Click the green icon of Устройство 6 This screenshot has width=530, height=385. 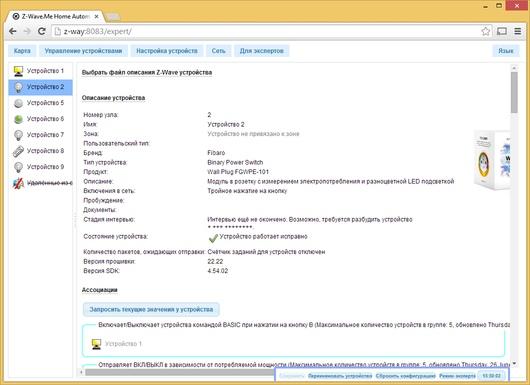pos(18,119)
